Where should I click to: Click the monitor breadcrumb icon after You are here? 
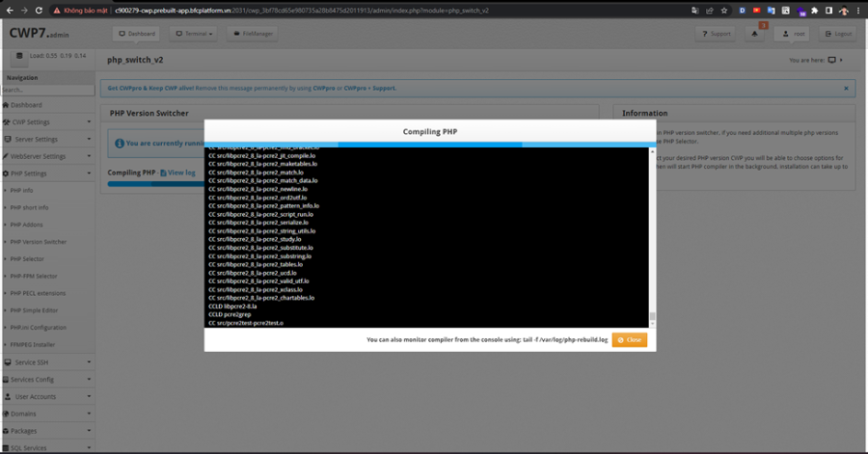[x=832, y=60]
